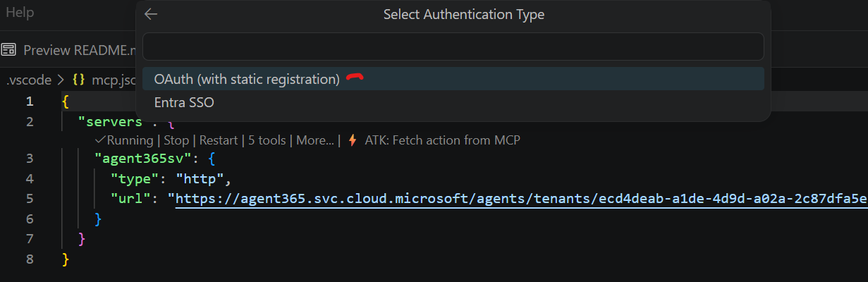This screenshot has height=282, width=868.
Task: Expand More... server actions
Action: tap(315, 140)
